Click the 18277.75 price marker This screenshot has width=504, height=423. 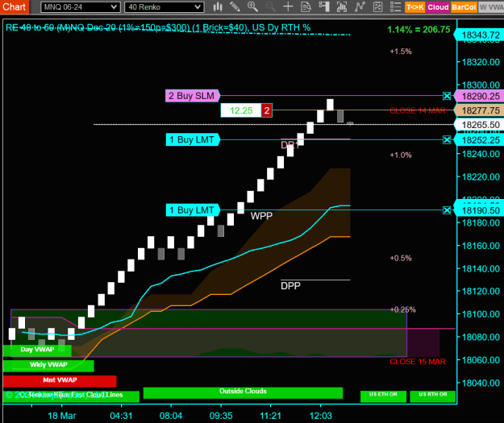(x=481, y=110)
